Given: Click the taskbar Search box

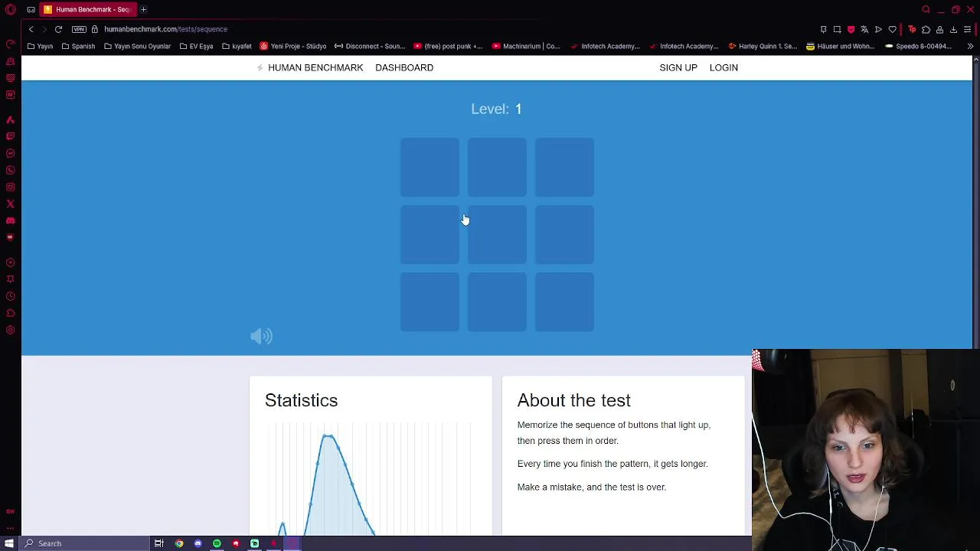Looking at the screenshot, I should pyautogui.click(x=84, y=543).
